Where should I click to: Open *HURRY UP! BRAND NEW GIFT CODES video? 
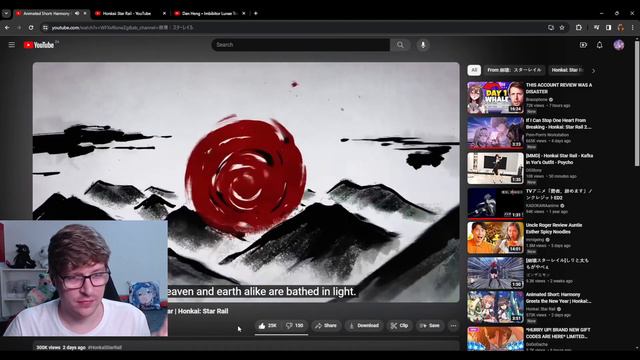click(x=557, y=333)
